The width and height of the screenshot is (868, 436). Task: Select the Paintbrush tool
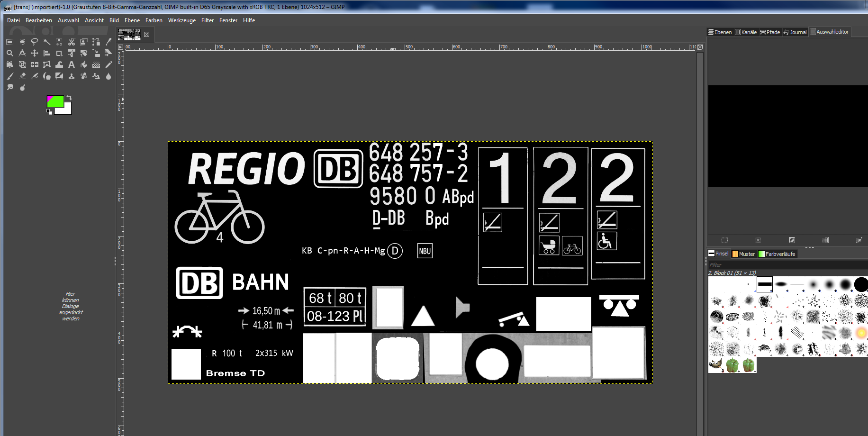[9, 76]
